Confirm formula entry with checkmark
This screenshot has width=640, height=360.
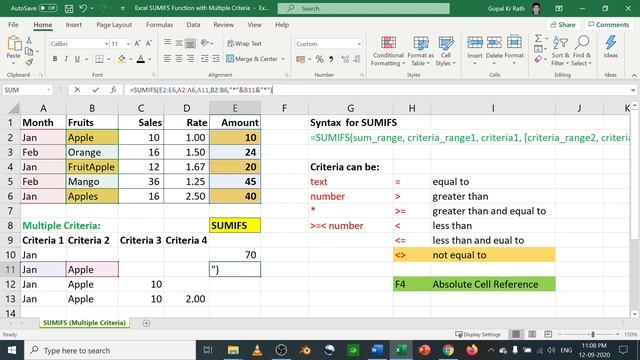[96, 90]
